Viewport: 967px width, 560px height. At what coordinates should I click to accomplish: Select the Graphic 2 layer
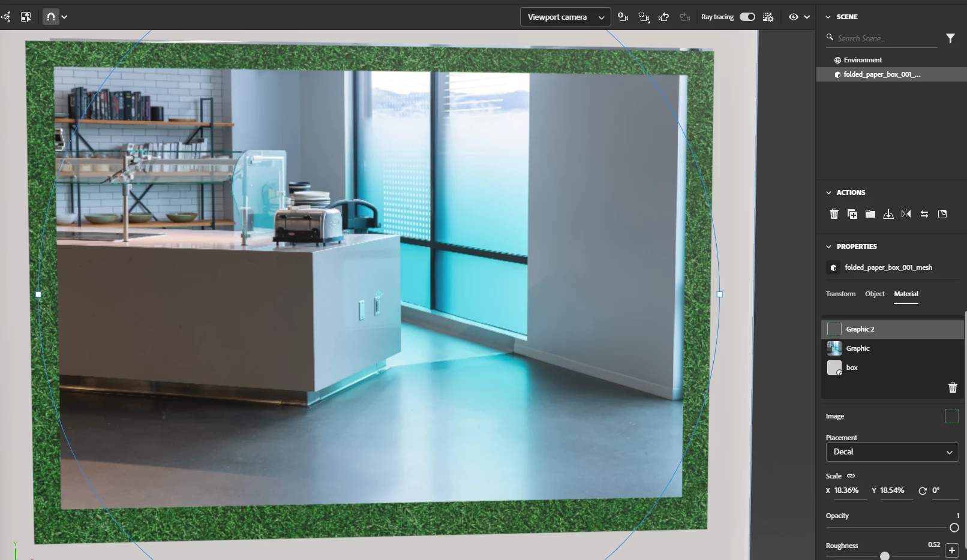pos(892,329)
